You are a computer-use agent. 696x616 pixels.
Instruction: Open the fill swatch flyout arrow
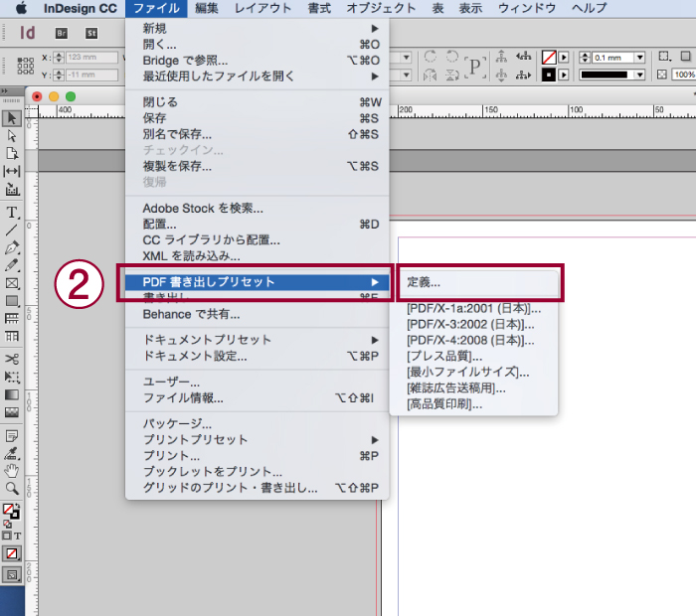click(x=564, y=58)
